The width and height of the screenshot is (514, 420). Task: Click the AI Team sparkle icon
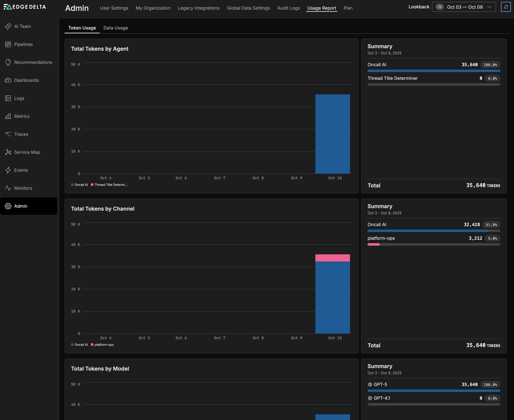click(8, 26)
